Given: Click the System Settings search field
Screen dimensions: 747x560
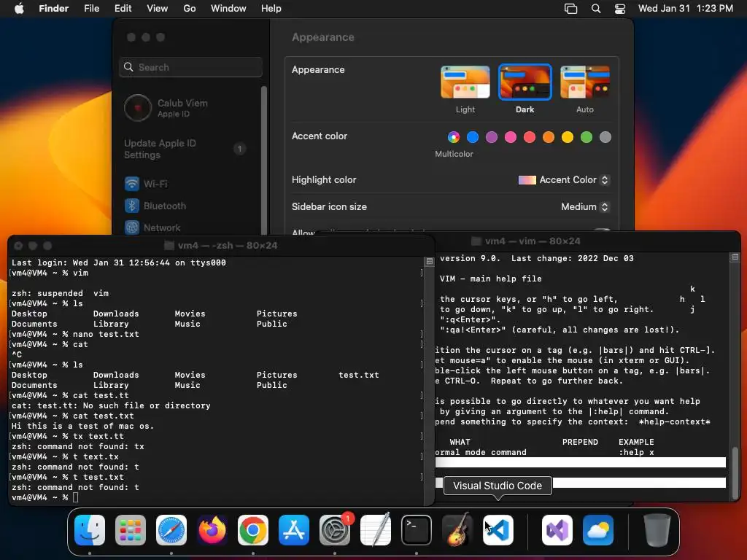Looking at the screenshot, I should (x=190, y=67).
